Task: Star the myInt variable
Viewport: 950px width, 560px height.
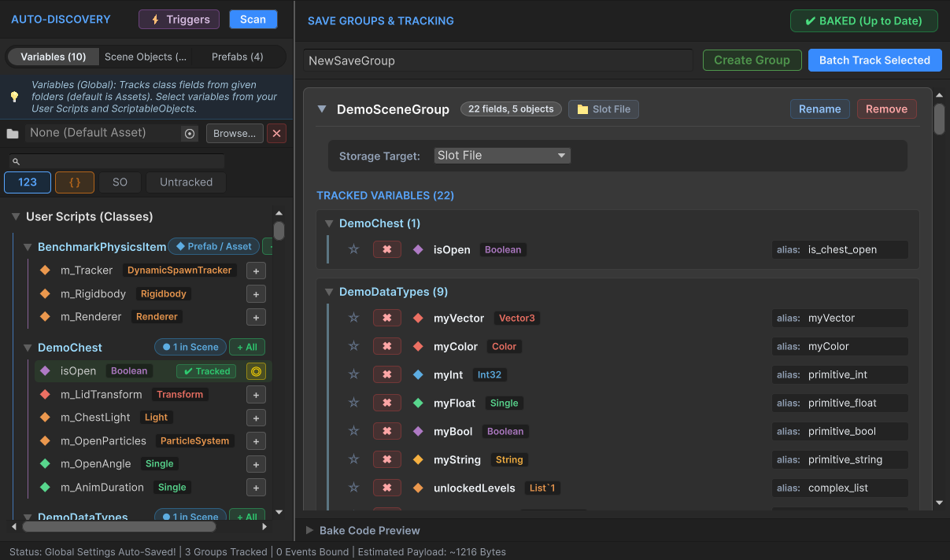Action: coord(354,374)
